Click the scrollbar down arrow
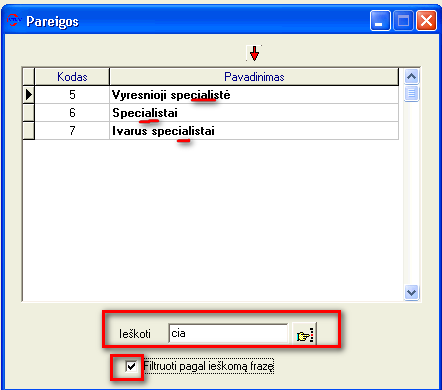This screenshot has width=442, height=390. (x=411, y=293)
